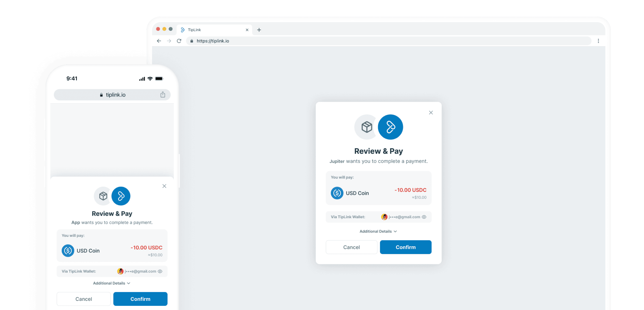Click the TipLink logo icon in browser tab
The width and height of the screenshot is (644, 310).
click(x=182, y=29)
